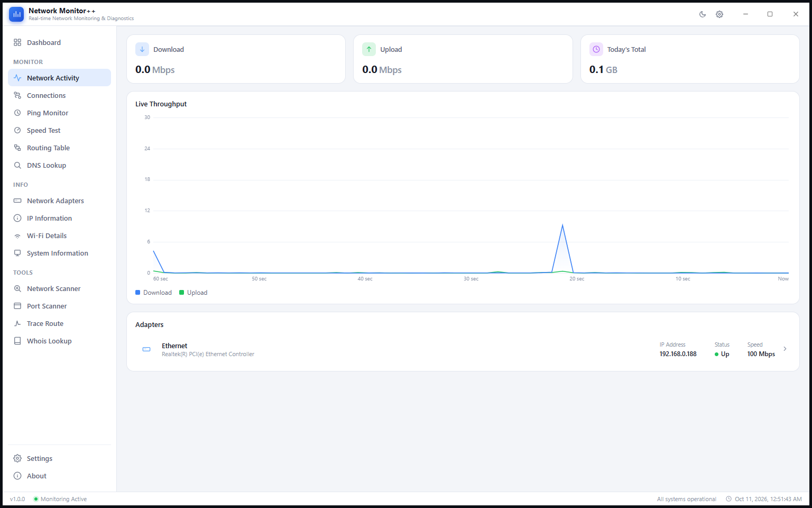Click the 100 Mbps speed value
The image size is (812, 508).
761,354
